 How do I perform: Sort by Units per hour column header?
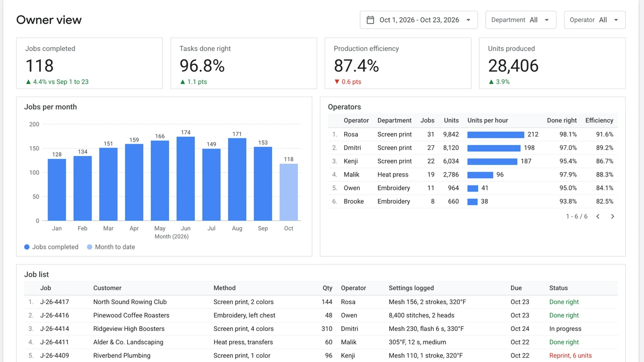pos(488,121)
